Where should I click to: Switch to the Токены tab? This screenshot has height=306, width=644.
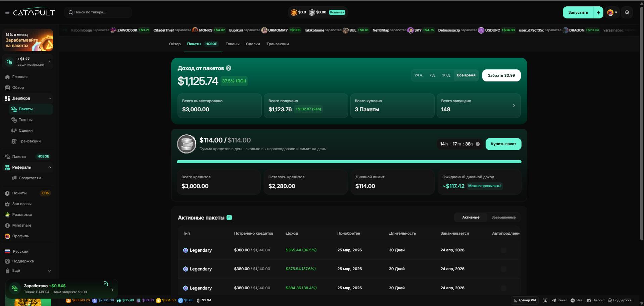pos(232,44)
